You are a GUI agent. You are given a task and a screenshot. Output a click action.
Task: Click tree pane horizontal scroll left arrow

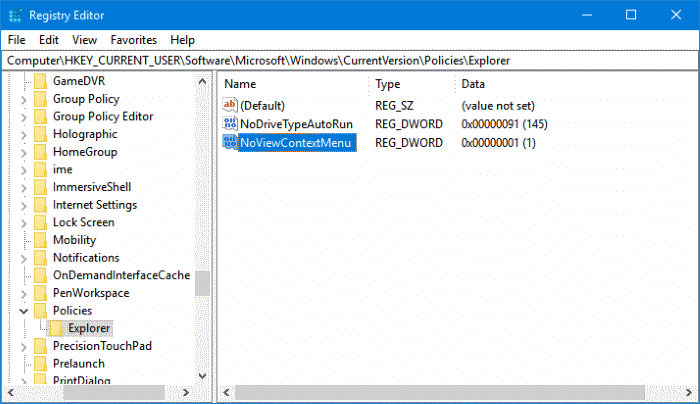click(11, 393)
